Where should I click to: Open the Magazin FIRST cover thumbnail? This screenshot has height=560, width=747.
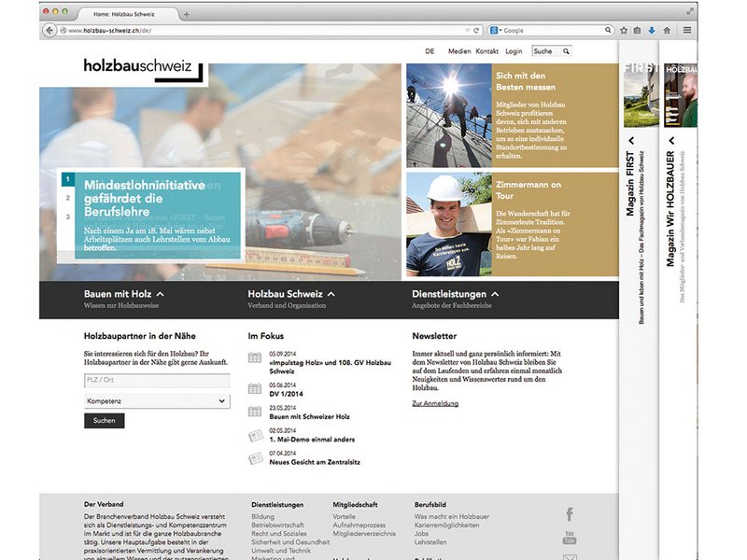641,95
